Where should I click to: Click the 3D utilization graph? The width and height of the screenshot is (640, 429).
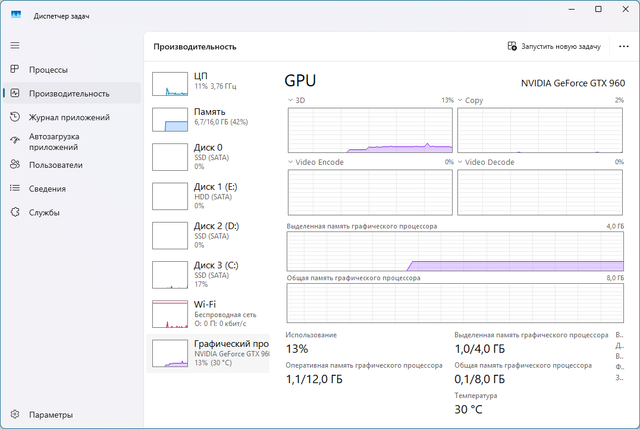370,130
